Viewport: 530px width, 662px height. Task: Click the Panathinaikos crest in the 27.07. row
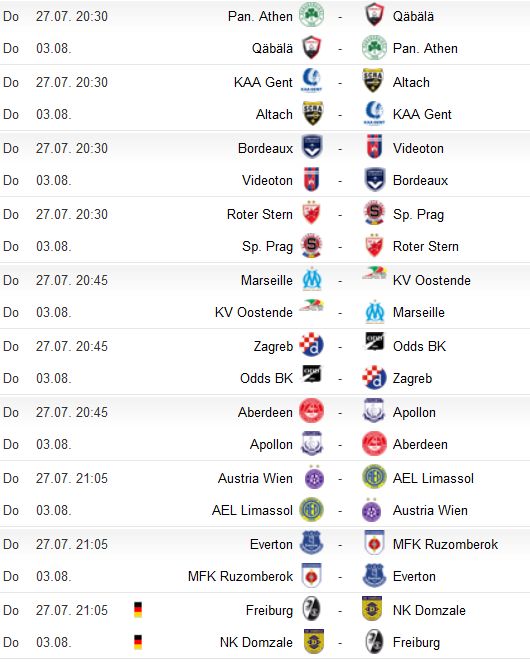(x=311, y=15)
